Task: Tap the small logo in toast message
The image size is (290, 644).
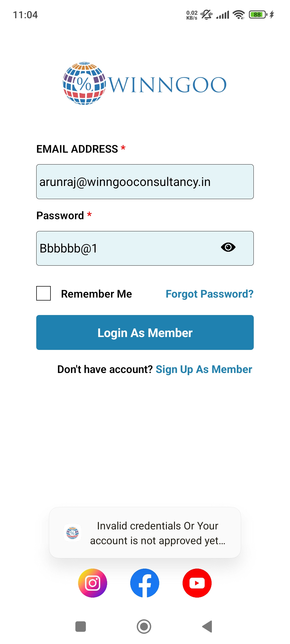Action: pyautogui.click(x=73, y=533)
